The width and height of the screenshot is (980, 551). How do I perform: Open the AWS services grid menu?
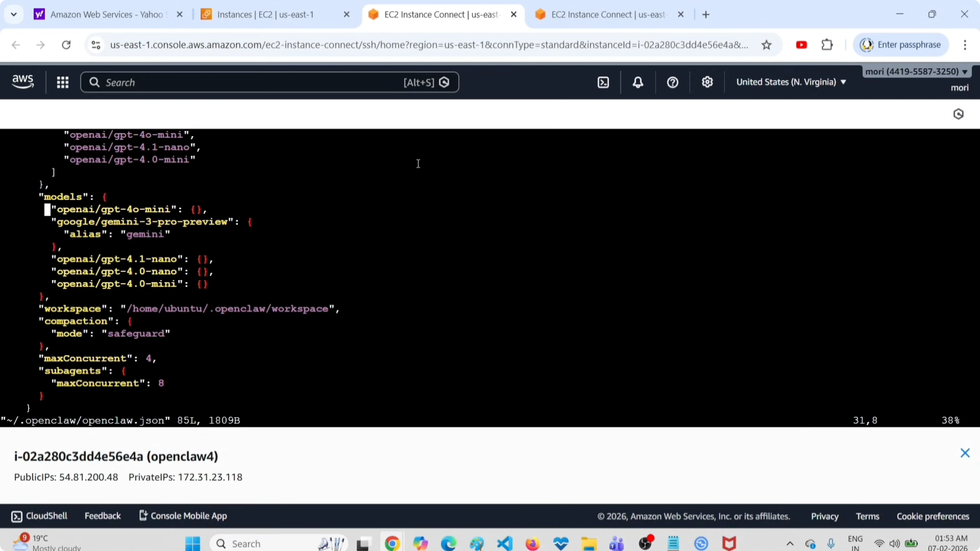[x=62, y=83]
